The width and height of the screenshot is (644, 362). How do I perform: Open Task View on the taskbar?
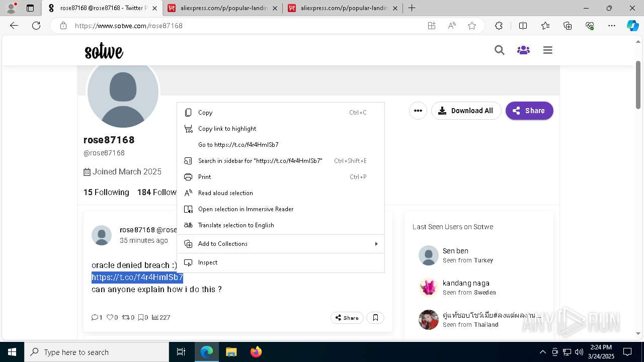[181, 352]
